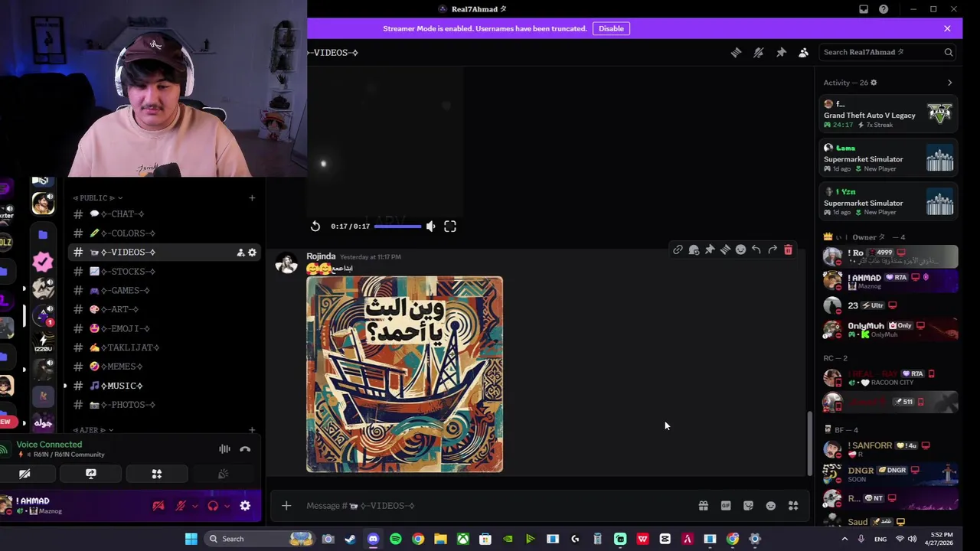Delete Rojinda's message with trash icon
The height and width of the screenshot is (551, 980).
(788, 249)
